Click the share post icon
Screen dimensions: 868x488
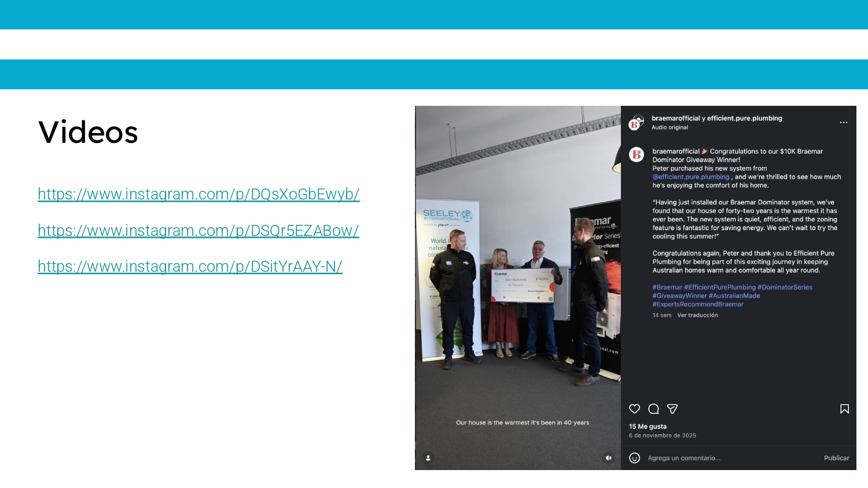click(x=672, y=409)
